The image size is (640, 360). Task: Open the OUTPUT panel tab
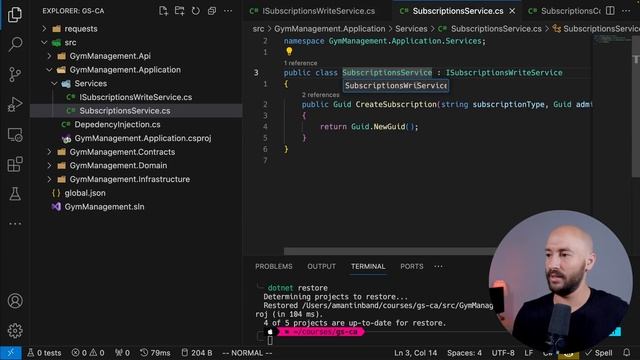pyautogui.click(x=321, y=267)
